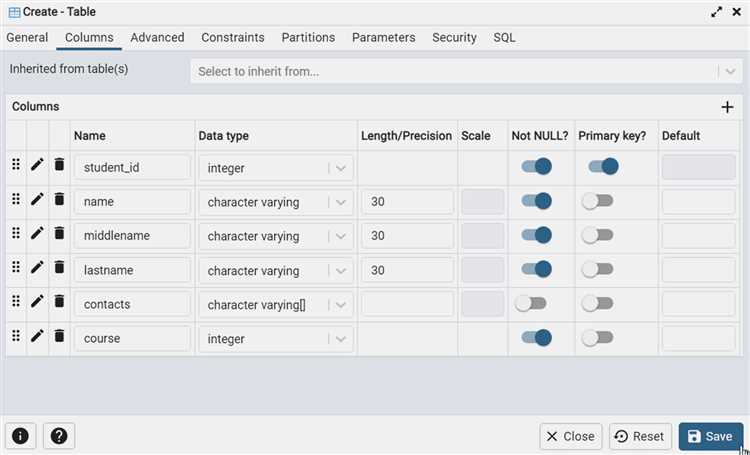Edit the course column row
This screenshot has width=750, height=455.
coord(37,335)
